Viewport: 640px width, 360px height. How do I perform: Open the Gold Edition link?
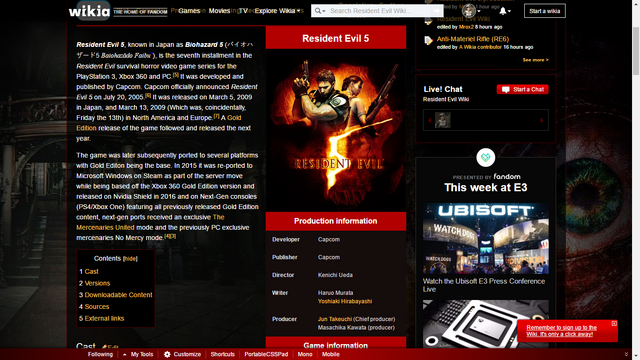coord(159,123)
